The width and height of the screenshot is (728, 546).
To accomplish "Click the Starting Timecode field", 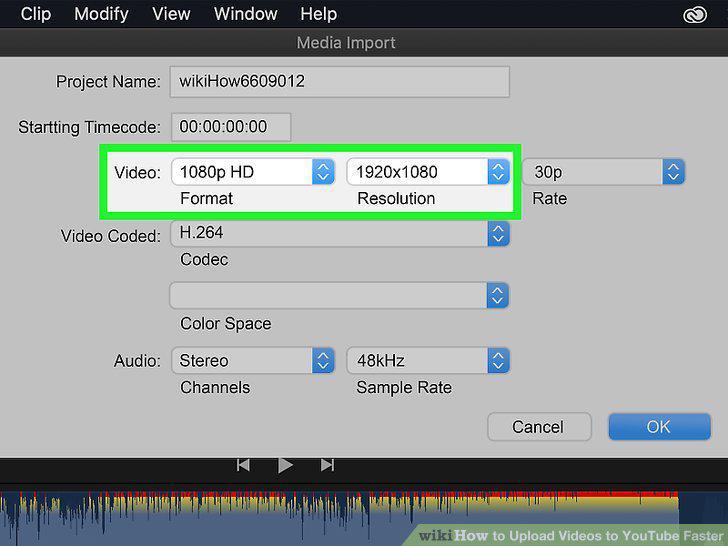I will pyautogui.click(x=231, y=127).
